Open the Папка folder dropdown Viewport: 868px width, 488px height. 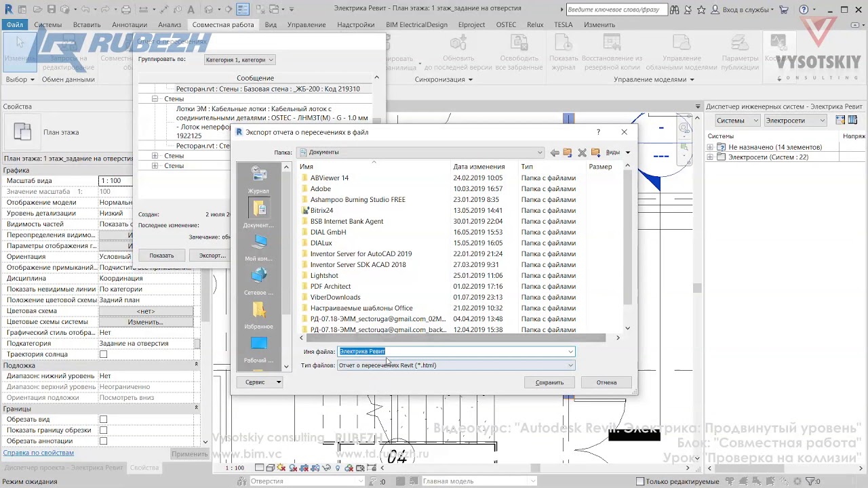[x=420, y=152]
